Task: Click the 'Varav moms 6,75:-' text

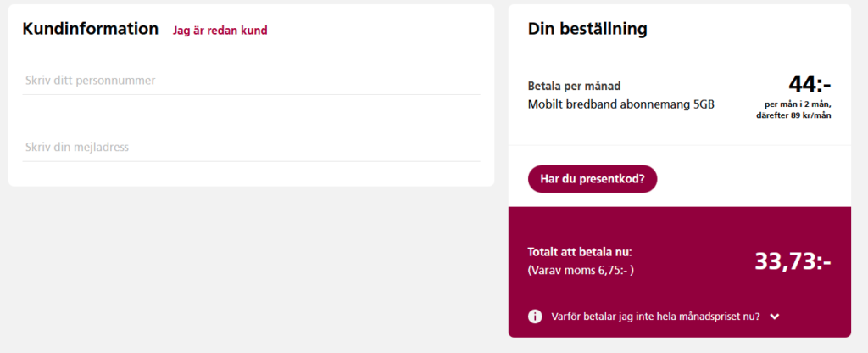Action: 581,271
